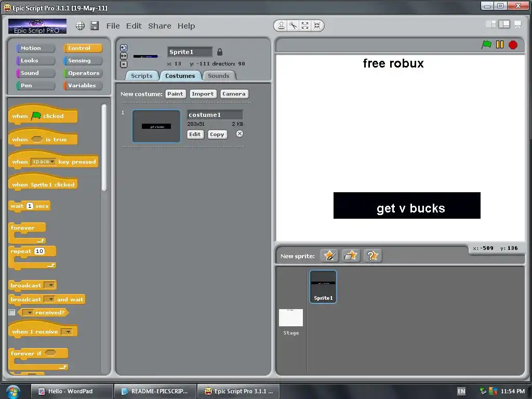Open the Share menu
This screenshot has width=532, height=399.
(159, 26)
